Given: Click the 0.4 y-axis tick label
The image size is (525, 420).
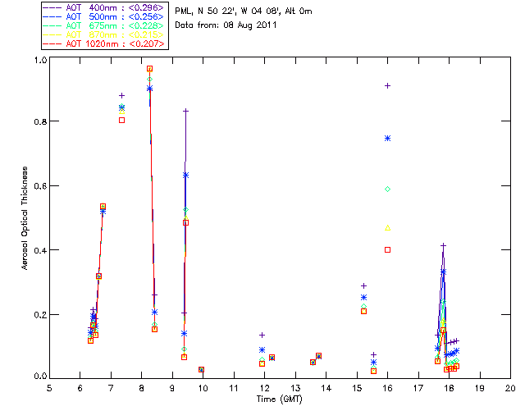Looking at the screenshot, I should coord(40,250).
